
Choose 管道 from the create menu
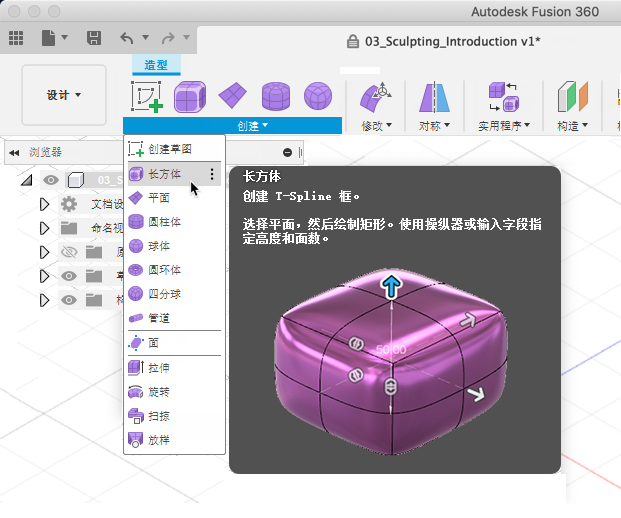pos(174,318)
